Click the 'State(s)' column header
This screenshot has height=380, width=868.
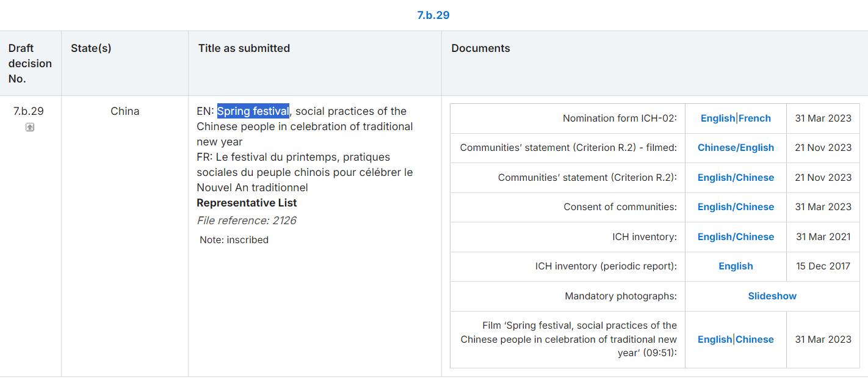91,48
